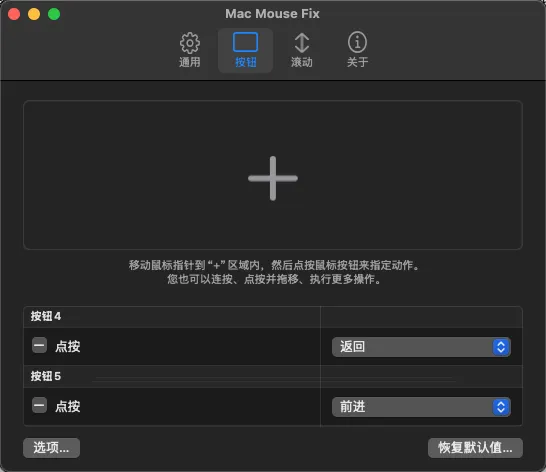Click the blue chevron on 返回 popup

pos(501,347)
